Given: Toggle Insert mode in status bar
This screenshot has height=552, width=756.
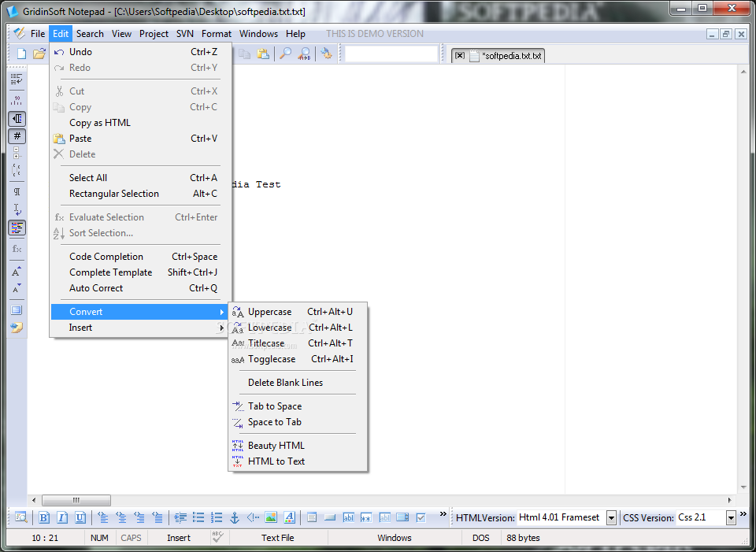Looking at the screenshot, I should (x=179, y=538).
